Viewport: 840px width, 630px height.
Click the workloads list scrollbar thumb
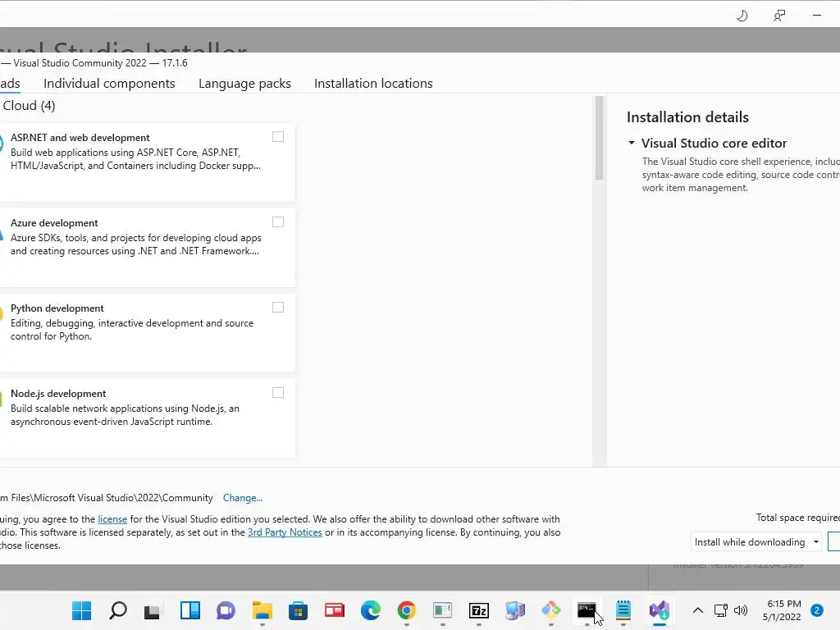(599, 138)
